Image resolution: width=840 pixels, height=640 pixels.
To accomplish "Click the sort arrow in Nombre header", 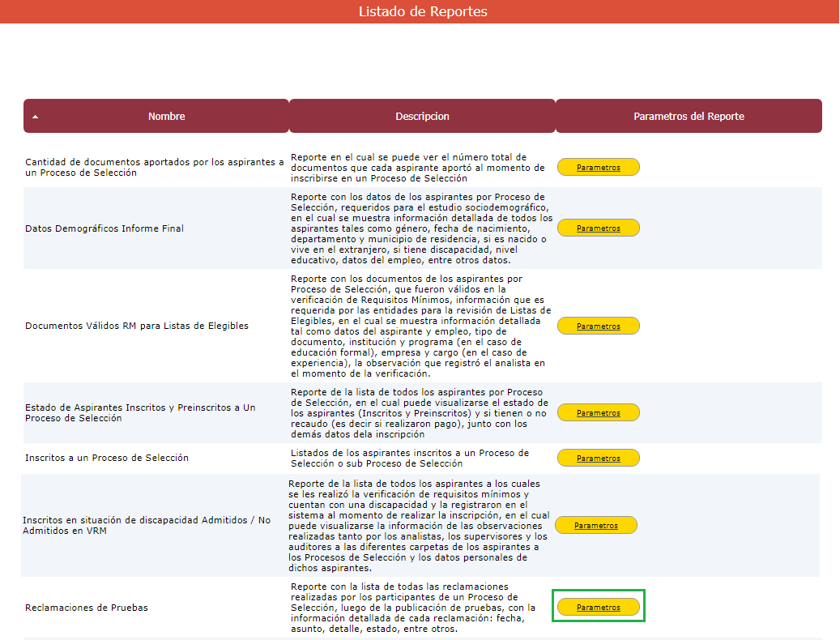I will [35, 117].
